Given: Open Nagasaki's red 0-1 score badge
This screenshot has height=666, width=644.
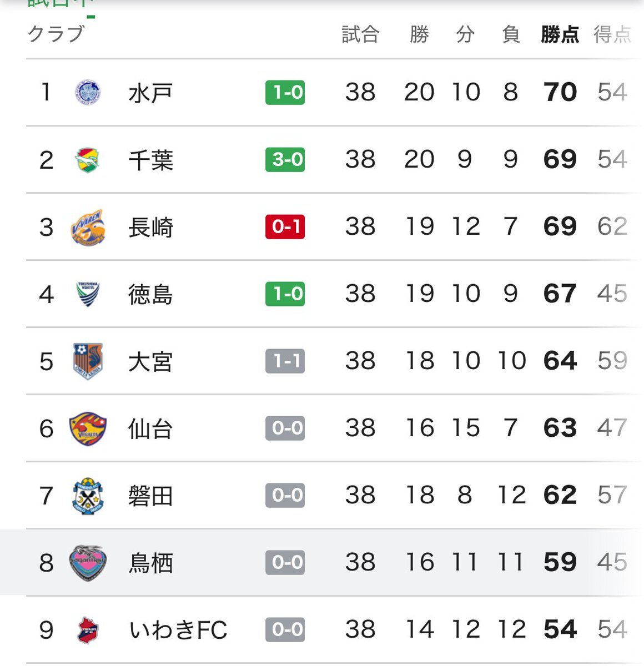Looking at the screenshot, I should click(x=285, y=226).
